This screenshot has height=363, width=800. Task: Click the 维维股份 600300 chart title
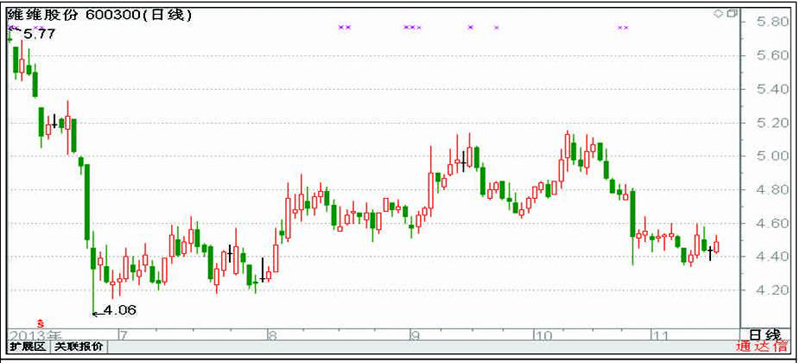pos(99,15)
